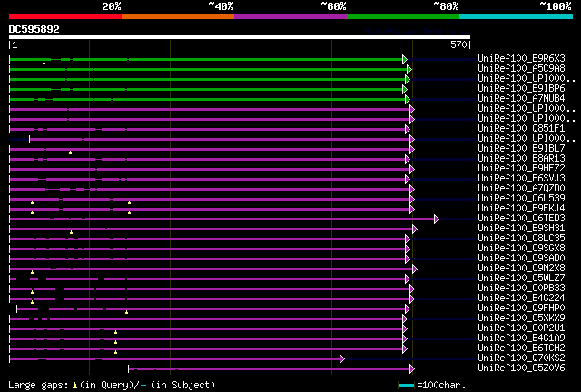Click the query end position label 570

458,44
